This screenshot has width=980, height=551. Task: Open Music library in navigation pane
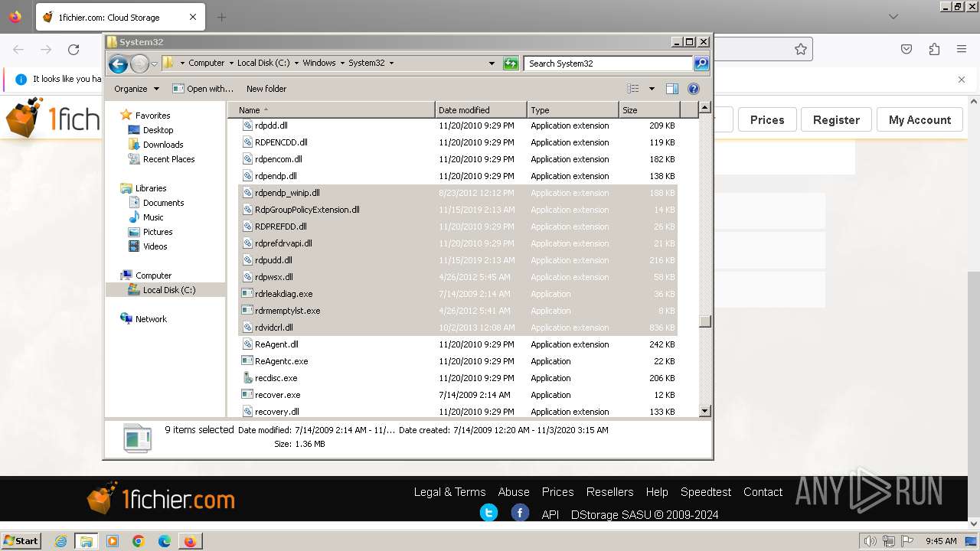click(153, 217)
